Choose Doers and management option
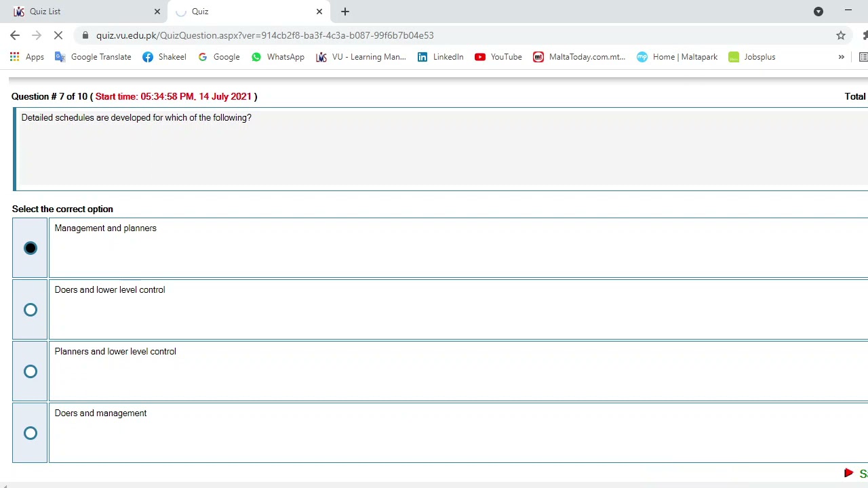868x488 pixels. click(x=31, y=433)
